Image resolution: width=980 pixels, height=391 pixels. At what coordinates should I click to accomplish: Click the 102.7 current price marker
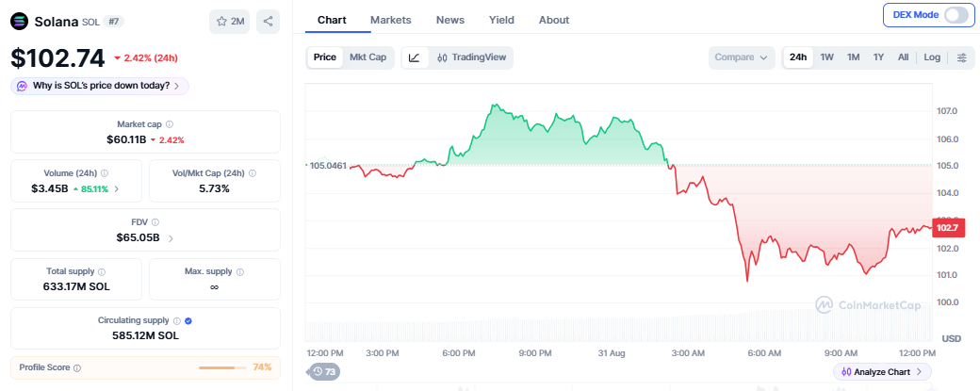949,227
